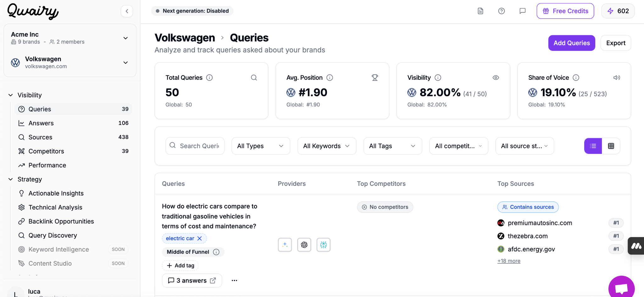
Task: Click the dark floating widget on right edge
Action: click(x=636, y=246)
